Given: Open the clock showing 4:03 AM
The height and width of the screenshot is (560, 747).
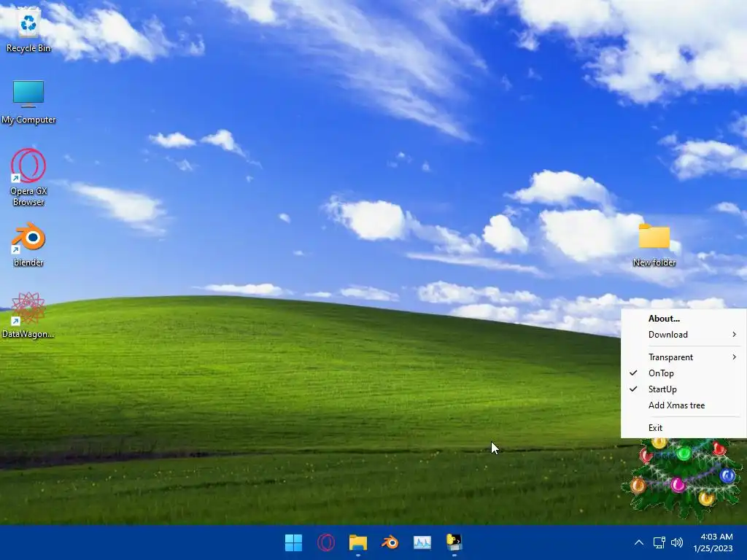Looking at the screenshot, I should point(713,542).
